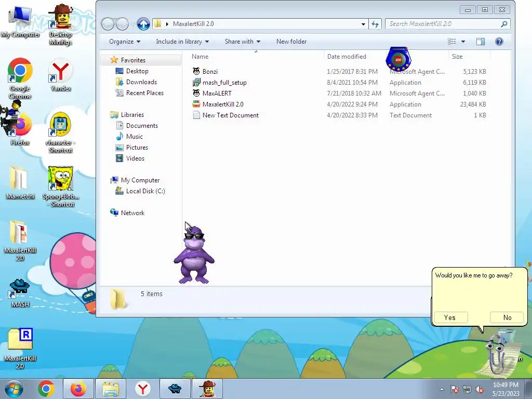Viewport: 532px width, 399px height.
Task: Open File Explorer from taskbar
Action: (111, 389)
